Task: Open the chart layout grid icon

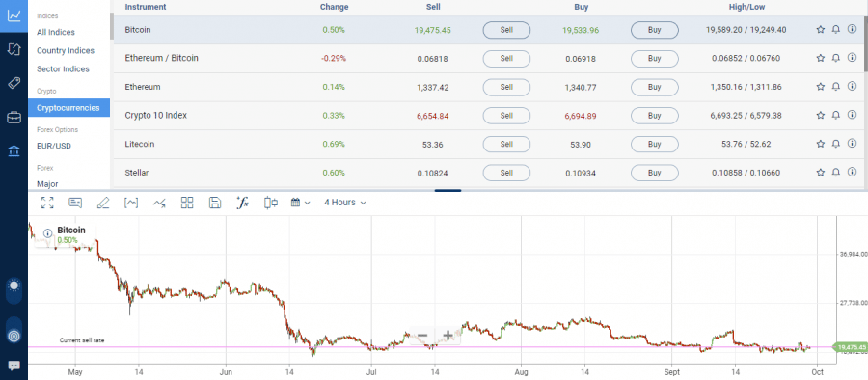Action: (x=187, y=203)
